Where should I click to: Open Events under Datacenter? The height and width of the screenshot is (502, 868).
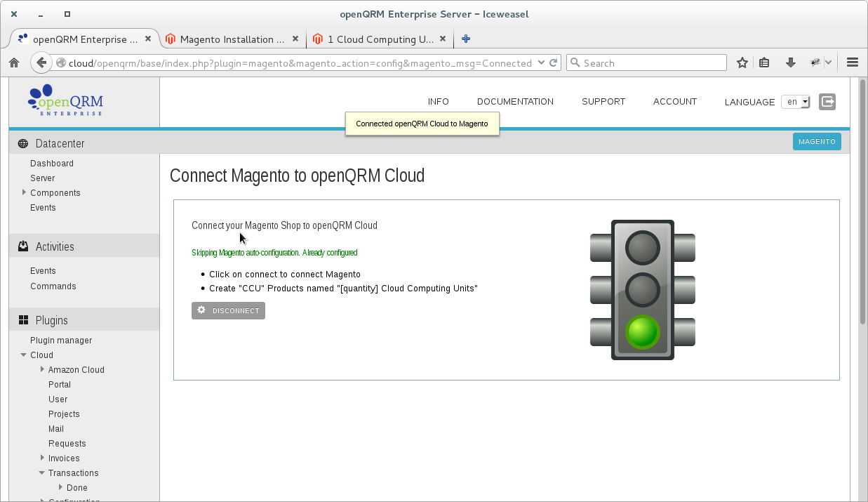(43, 208)
